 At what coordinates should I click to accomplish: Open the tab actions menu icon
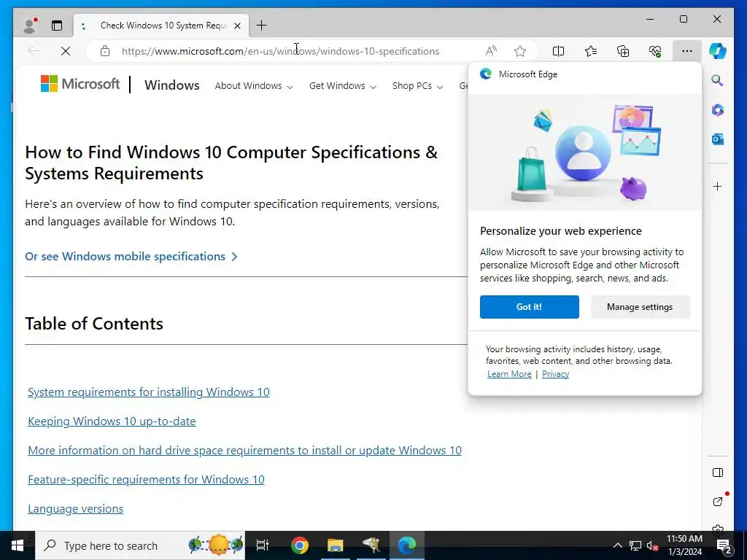[57, 26]
